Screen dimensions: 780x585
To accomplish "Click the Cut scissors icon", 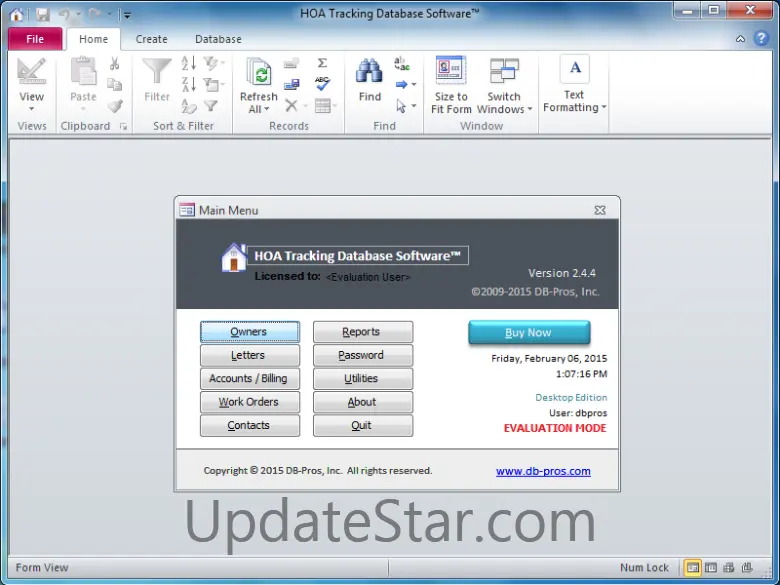I will pyautogui.click(x=114, y=63).
